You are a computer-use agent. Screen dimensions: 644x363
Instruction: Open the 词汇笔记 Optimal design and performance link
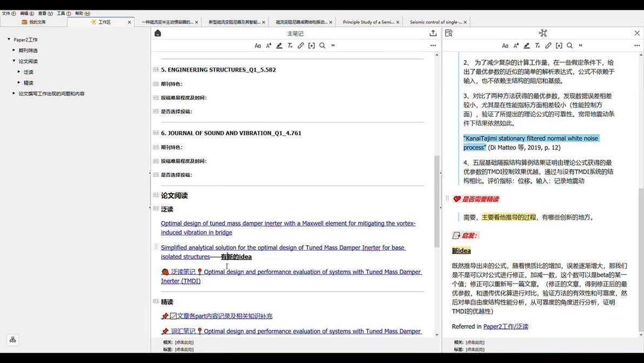pyautogui.click(x=291, y=331)
